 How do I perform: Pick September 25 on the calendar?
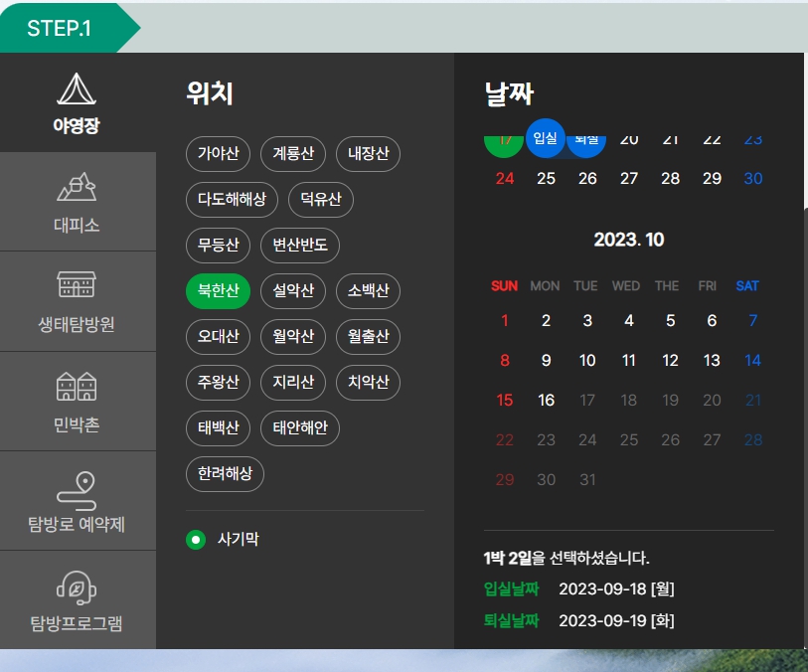[547, 178]
